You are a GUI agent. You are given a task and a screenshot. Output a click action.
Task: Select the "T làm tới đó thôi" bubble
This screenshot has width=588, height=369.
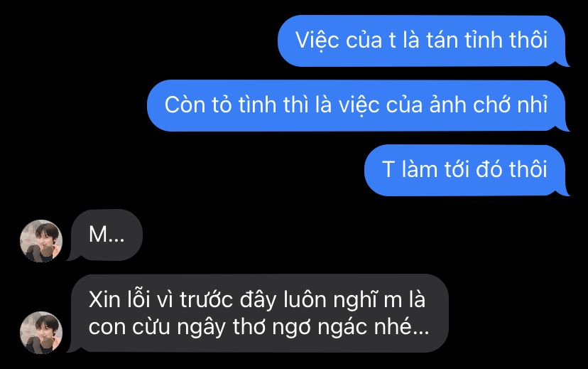[x=467, y=170]
